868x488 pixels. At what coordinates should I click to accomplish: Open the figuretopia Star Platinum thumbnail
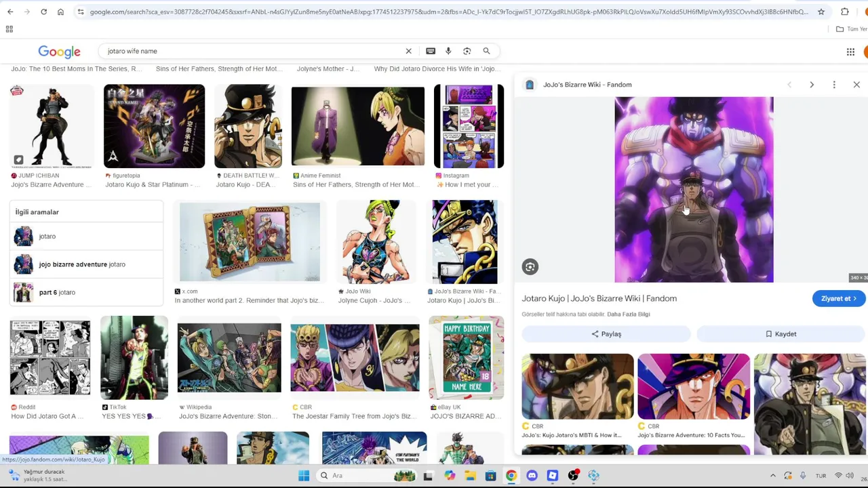[x=154, y=127]
